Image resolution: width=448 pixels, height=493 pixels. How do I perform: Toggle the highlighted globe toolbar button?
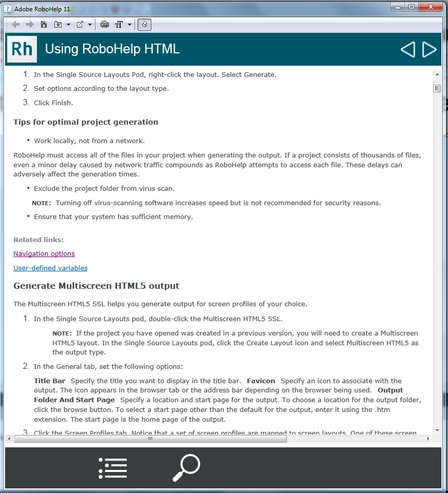(x=144, y=25)
